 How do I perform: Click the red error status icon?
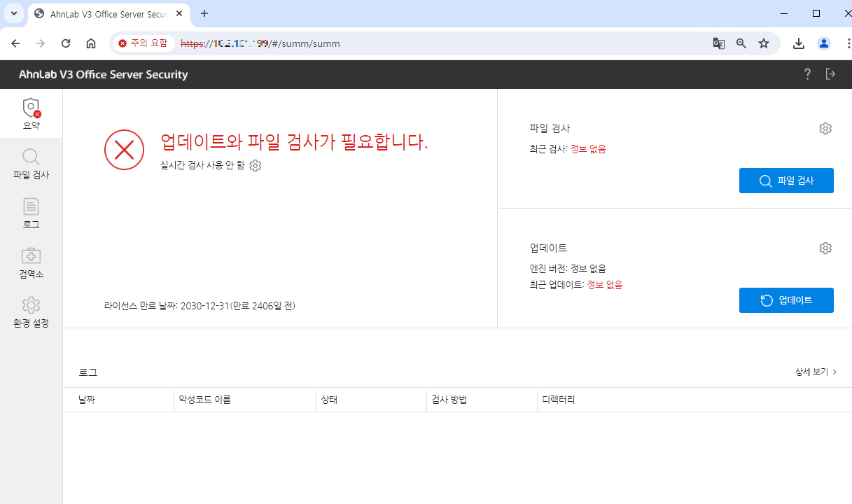coord(125,150)
